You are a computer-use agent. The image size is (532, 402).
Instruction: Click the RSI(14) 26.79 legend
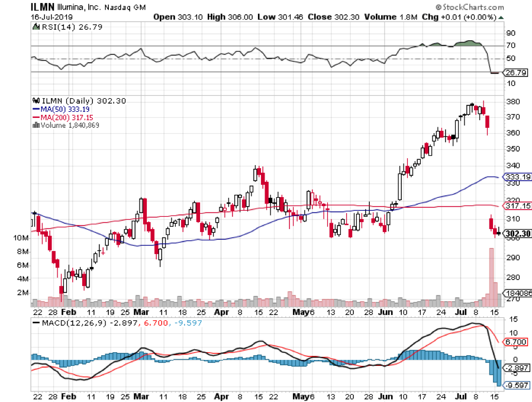pos(72,27)
